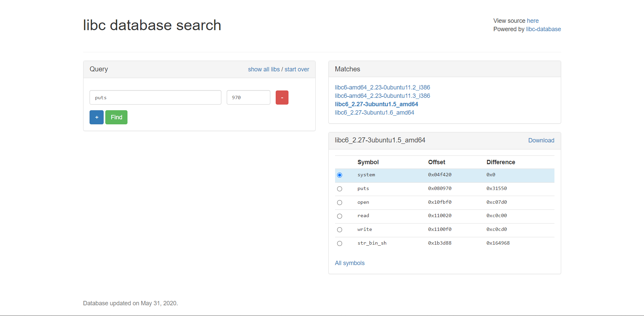Download the selected libc file
The width and height of the screenshot is (644, 316).
coord(541,140)
